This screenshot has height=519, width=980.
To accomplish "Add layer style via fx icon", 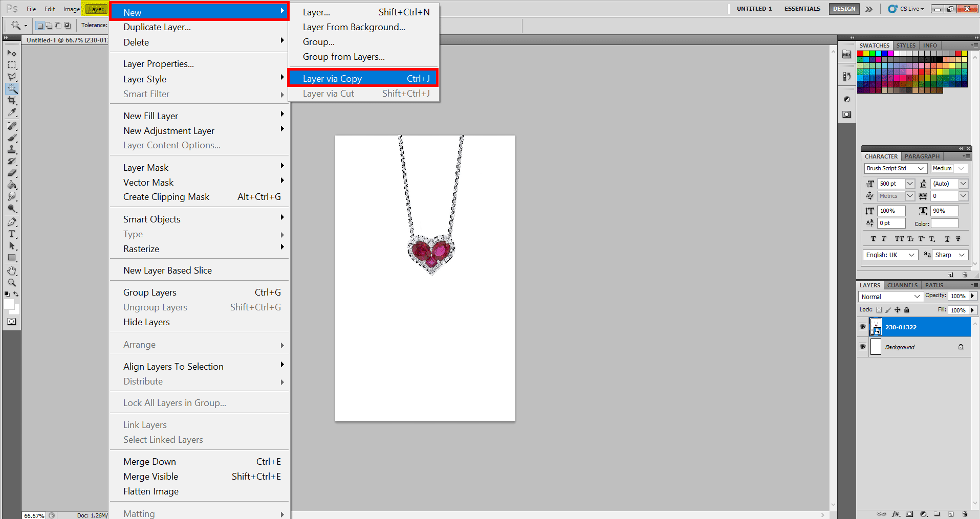I will click(896, 514).
